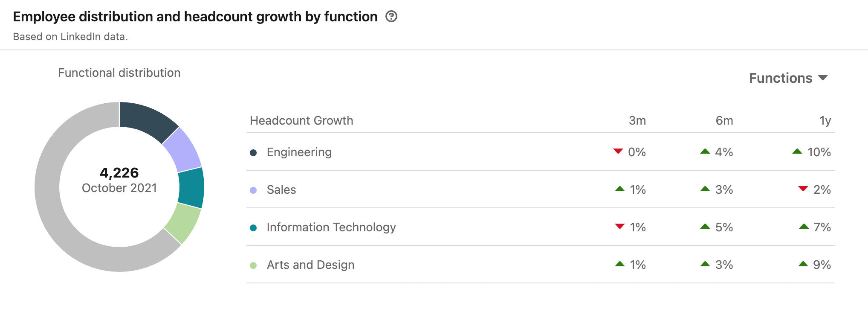The image size is (868, 309).
Task: Select the Engineering dark dot legend
Action: [x=253, y=153]
